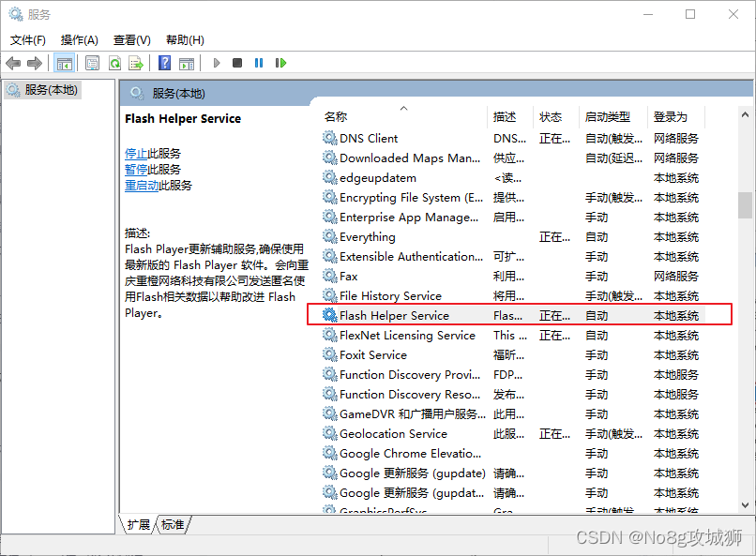
Task: Click the gear icon of Foxit Service
Action: (x=330, y=355)
